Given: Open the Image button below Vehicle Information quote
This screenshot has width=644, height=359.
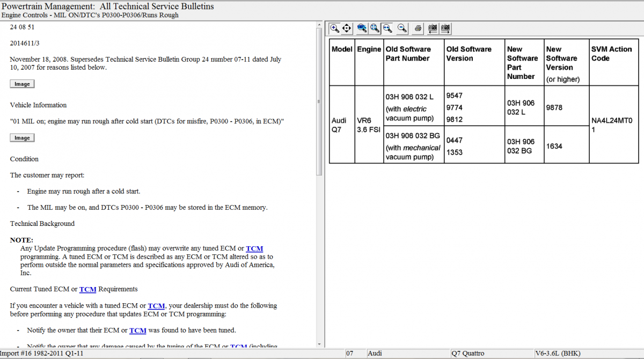Looking at the screenshot, I should (22, 138).
